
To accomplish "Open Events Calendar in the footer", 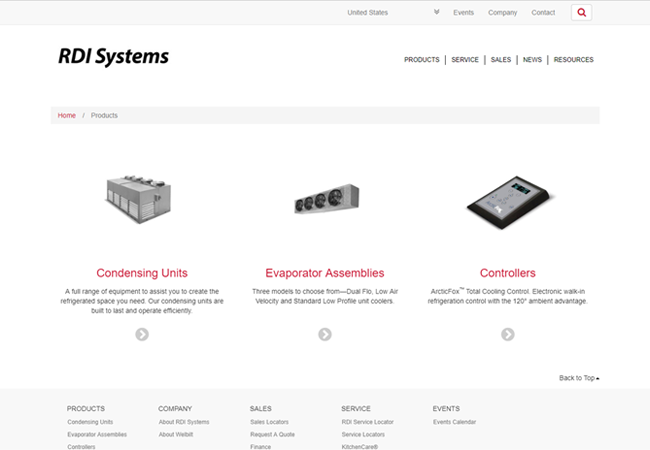I will click(x=454, y=422).
